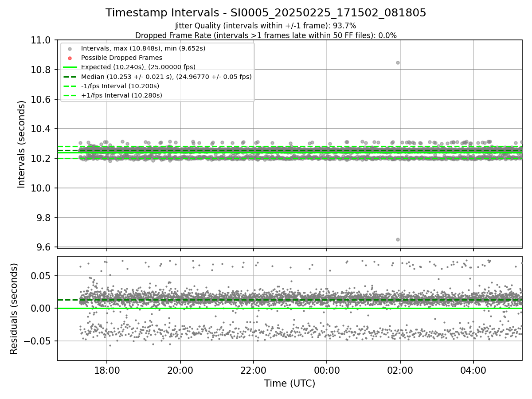Click the gray marker icon for Intervals legend

click(70, 49)
